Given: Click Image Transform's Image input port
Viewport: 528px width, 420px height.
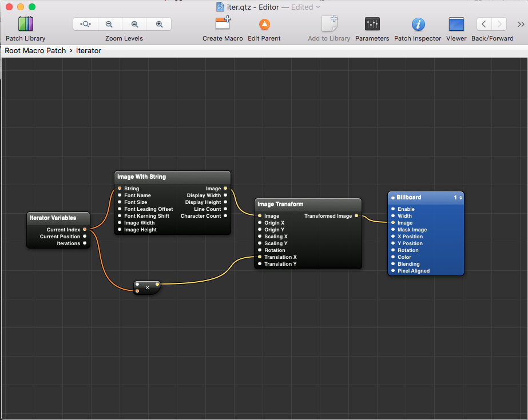Looking at the screenshot, I should pyautogui.click(x=260, y=215).
